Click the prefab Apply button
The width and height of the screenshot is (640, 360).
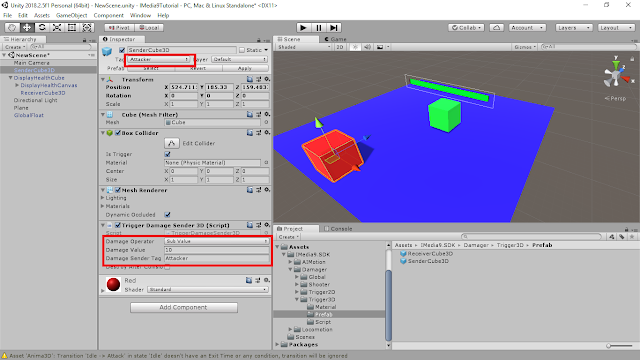pyautogui.click(x=244, y=68)
